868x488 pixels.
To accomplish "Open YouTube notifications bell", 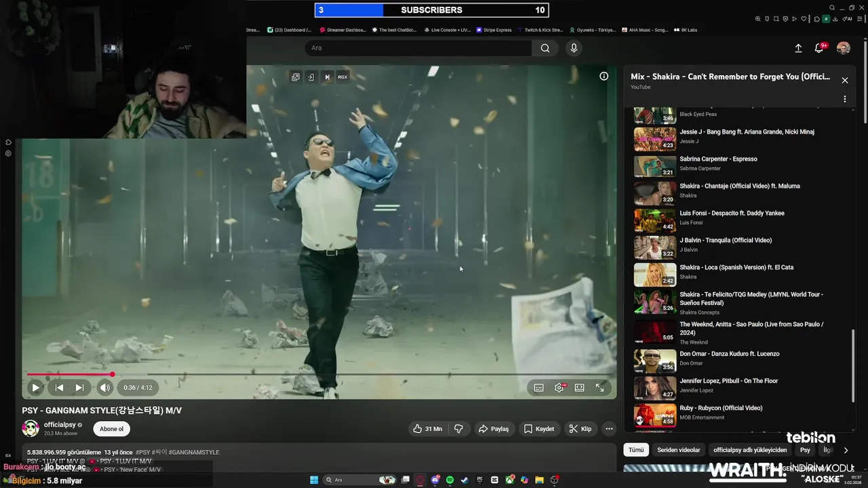I will [819, 48].
